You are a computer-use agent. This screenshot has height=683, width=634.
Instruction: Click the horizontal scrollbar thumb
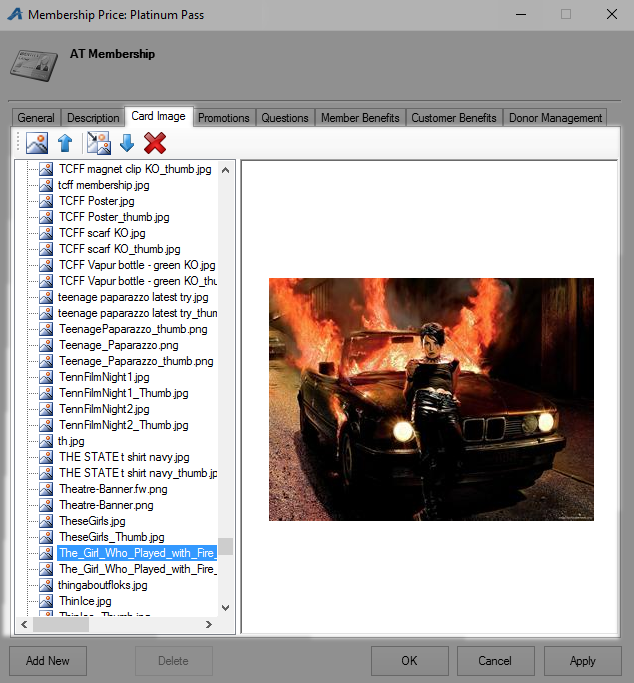[x=61, y=625]
